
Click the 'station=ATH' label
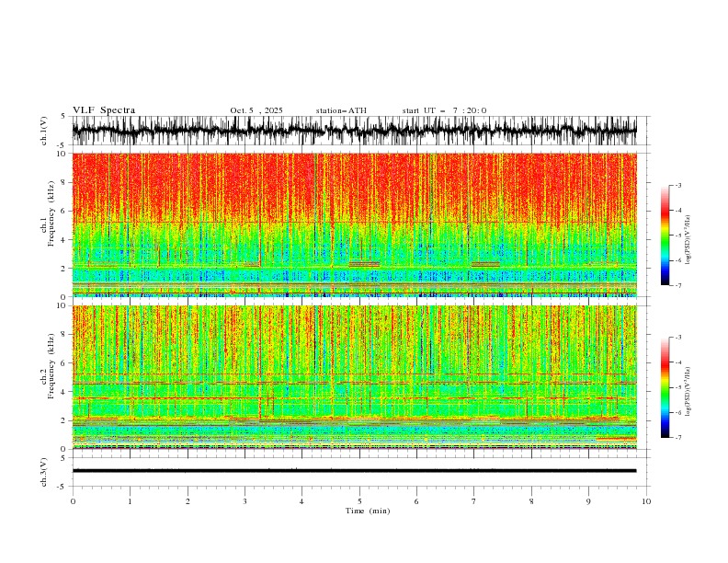[341, 110]
